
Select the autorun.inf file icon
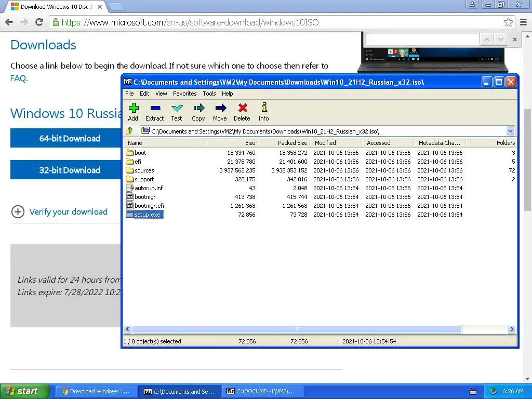coord(129,188)
